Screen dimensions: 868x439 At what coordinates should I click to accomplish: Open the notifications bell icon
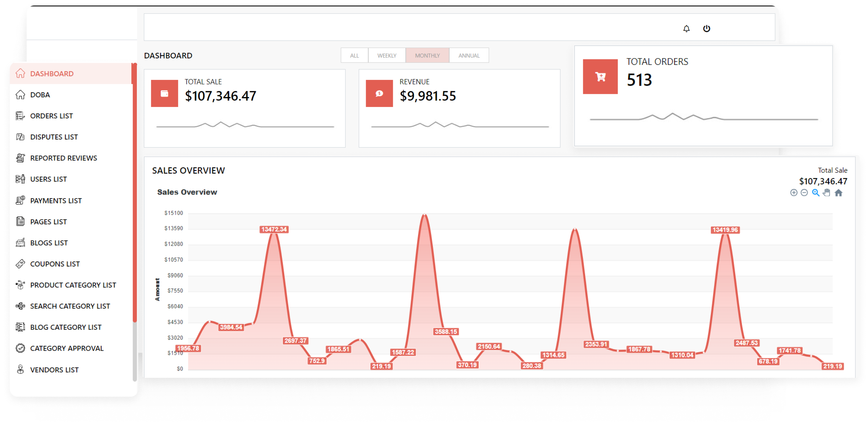[686, 29]
